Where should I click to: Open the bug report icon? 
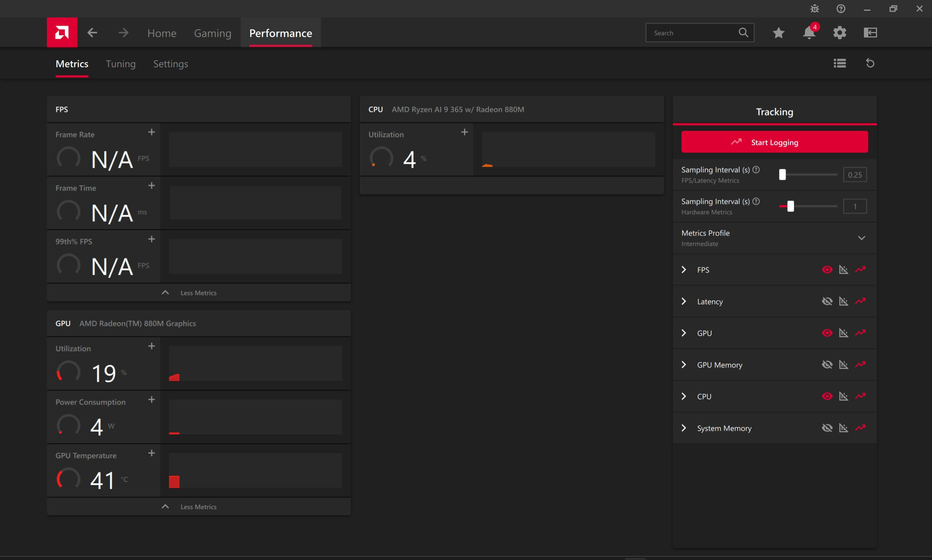[815, 9]
